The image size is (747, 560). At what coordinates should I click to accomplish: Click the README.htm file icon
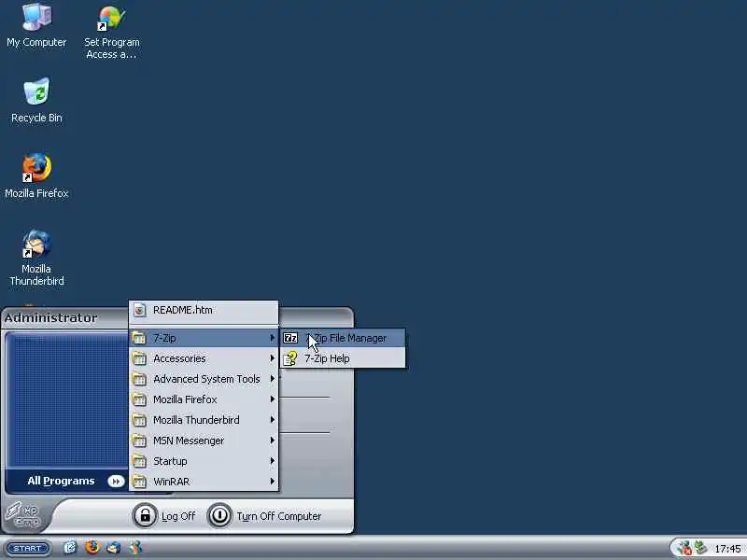(x=139, y=310)
